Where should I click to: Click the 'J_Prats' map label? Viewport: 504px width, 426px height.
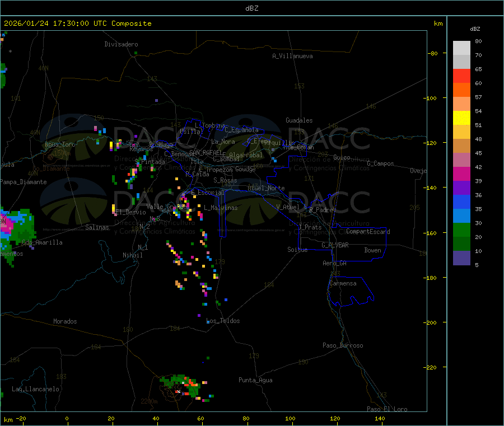(x=310, y=227)
